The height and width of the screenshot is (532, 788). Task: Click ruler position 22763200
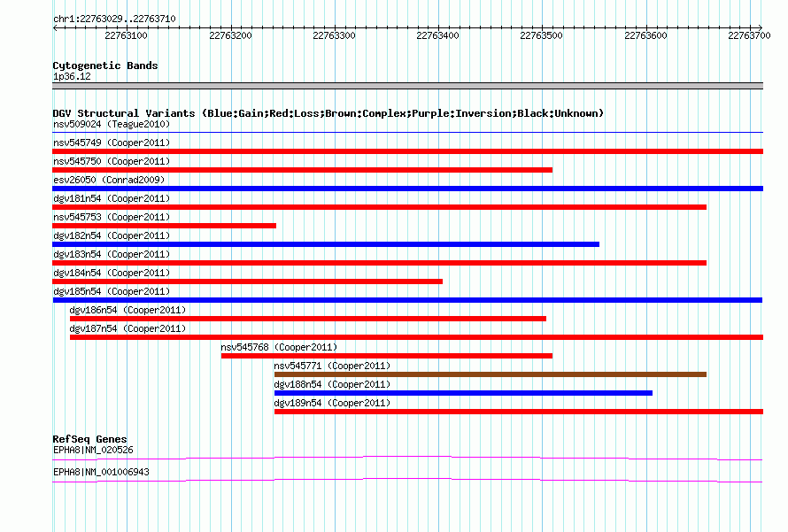(x=231, y=35)
